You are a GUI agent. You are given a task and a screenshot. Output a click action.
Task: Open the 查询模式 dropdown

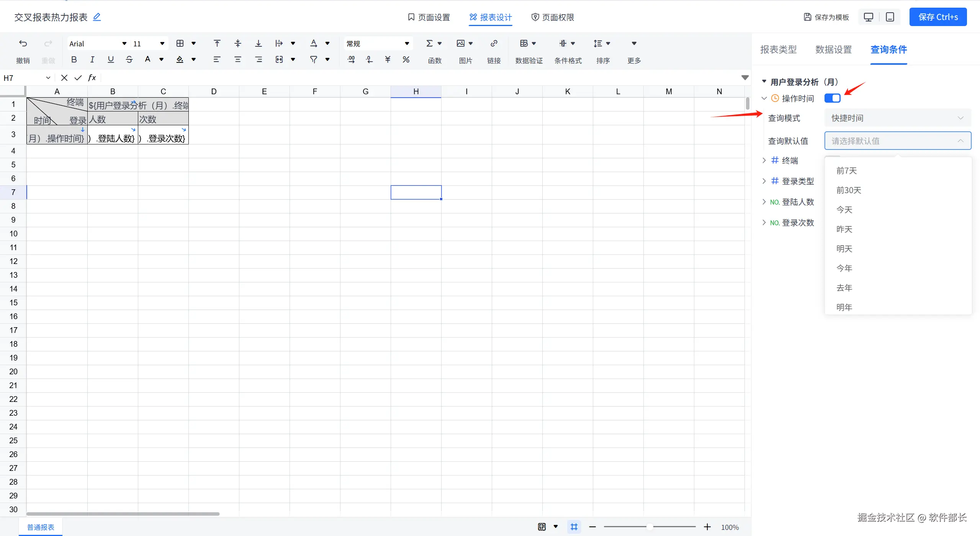[897, 118]
